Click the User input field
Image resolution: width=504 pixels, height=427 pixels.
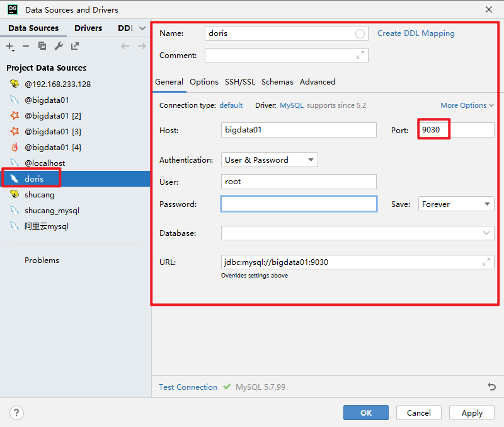pos(299,182)
